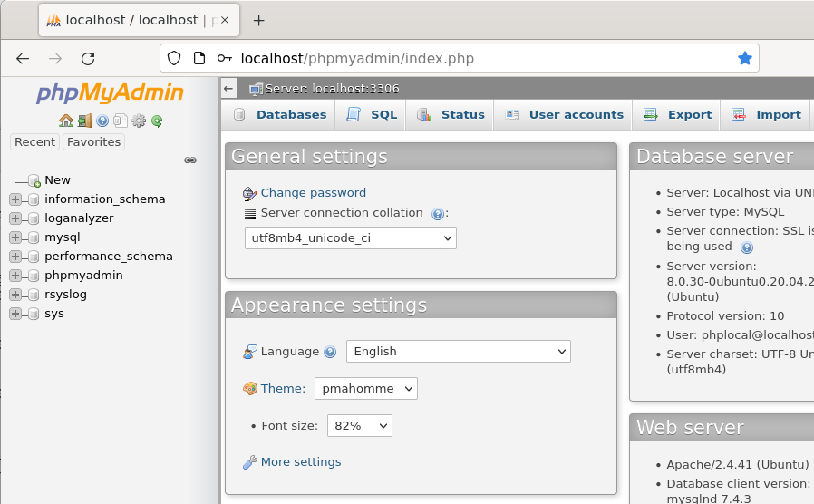Open the Import tab
Screen dimensions: 814x504
click(765, 115)
